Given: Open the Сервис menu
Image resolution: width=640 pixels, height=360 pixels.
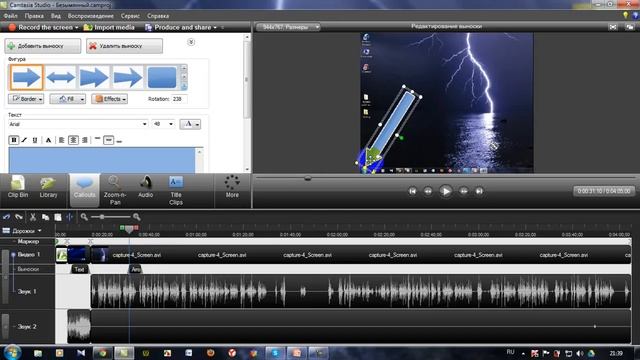Looking at the screenshot, I should point(130,16).
